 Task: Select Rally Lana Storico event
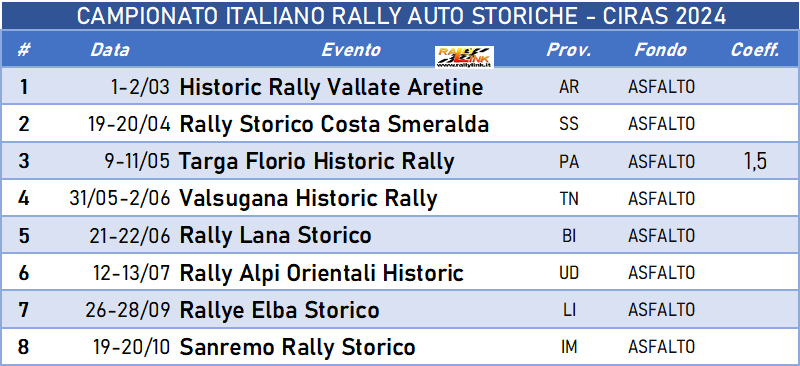[276, 236]
